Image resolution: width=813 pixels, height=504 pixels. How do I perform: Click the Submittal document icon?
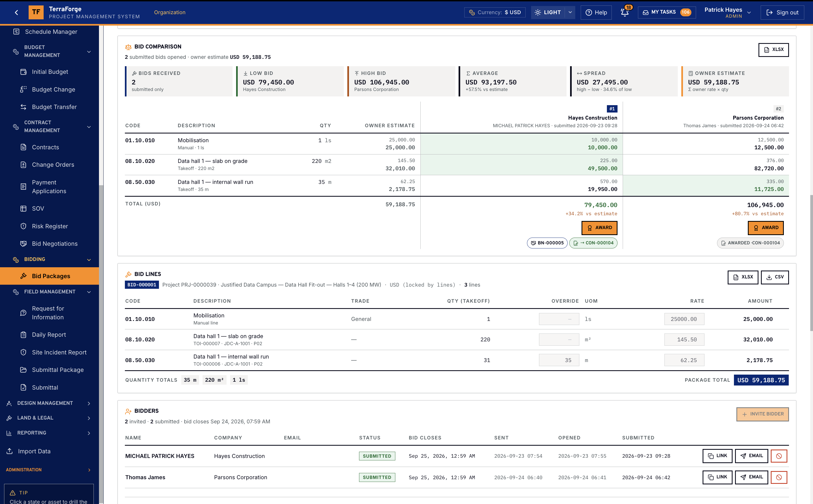(23, 387)
